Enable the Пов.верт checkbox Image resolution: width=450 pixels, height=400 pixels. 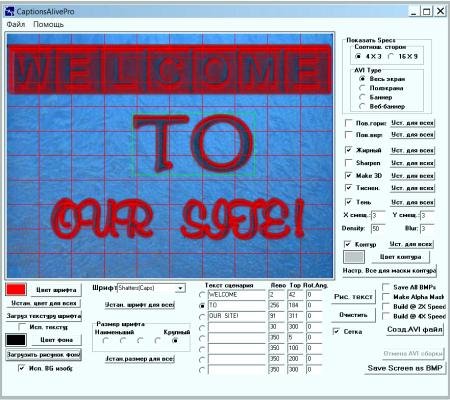tap(348, 135)
